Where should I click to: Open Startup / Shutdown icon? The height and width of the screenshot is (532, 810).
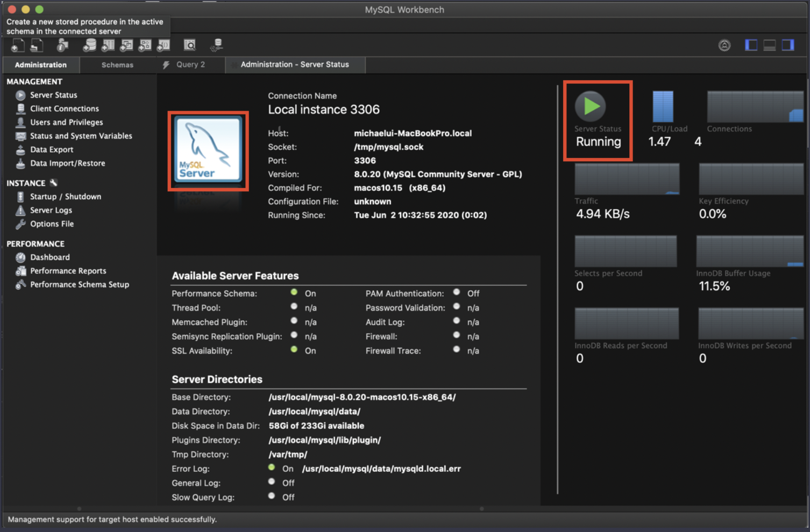[x=20, y=197]
